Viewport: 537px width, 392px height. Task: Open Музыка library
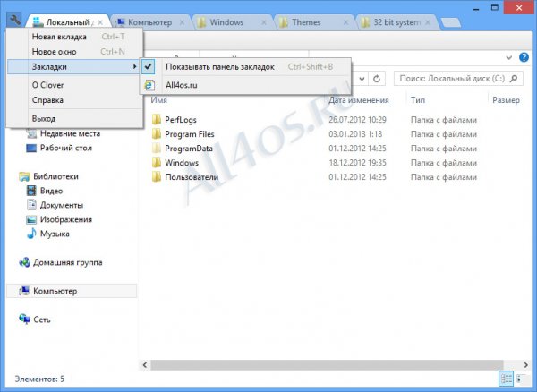(55, 234)
